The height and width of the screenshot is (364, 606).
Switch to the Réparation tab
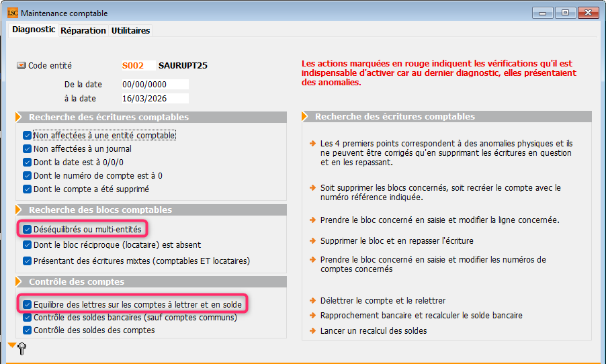(83, 30)
